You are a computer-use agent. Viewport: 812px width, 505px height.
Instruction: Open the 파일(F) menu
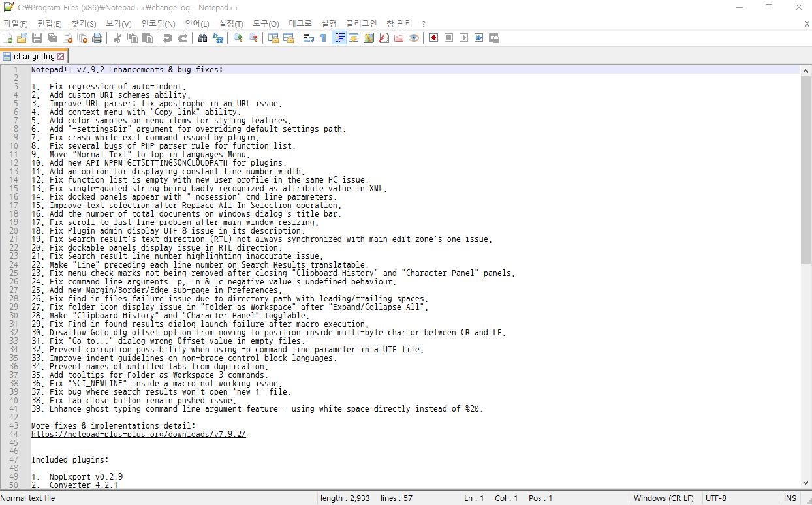[16, 24]
